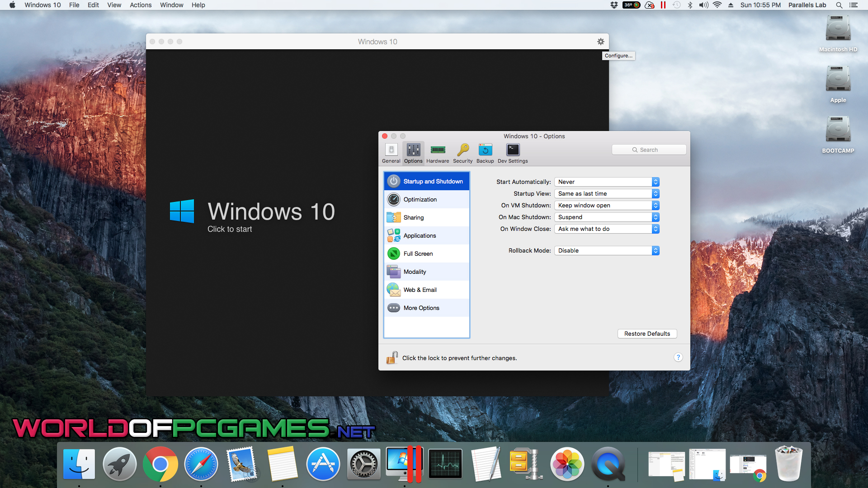The height and width of the screenshot is (488, 868).
Task: Click the Restore Defaults button
Action: click(x=647, y=333)
